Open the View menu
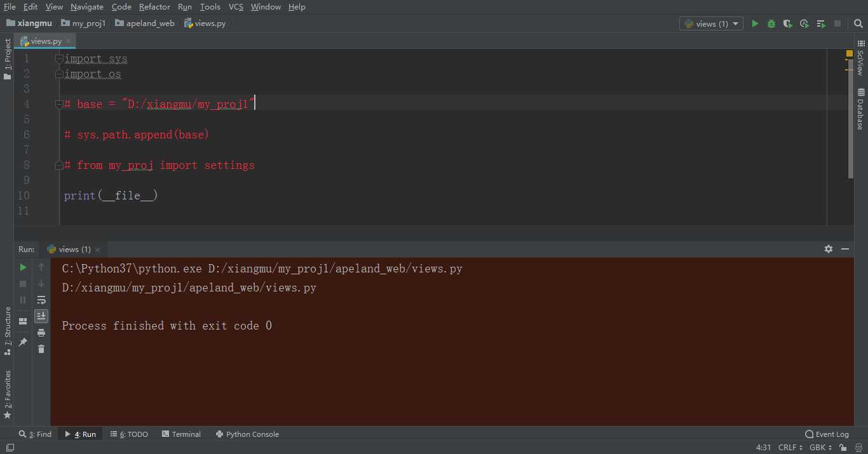Viewport: 868px width, 454px height. point(54,6)
